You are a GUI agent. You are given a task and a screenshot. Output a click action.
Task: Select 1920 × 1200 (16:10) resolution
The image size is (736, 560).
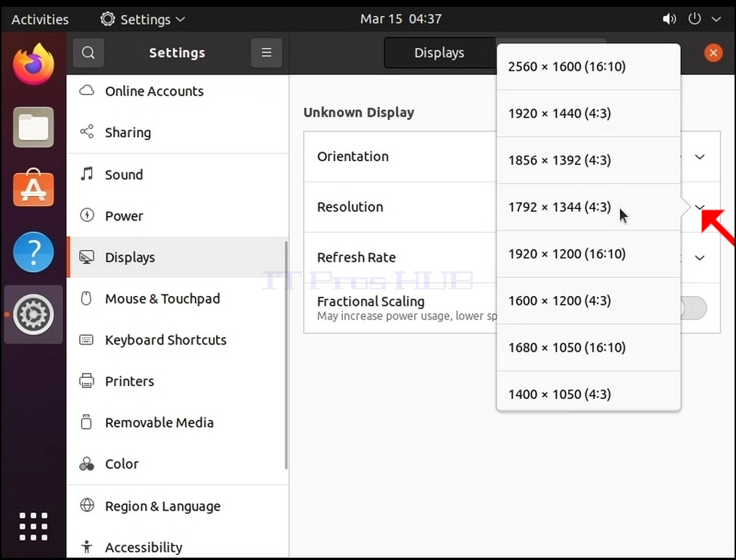589,254
